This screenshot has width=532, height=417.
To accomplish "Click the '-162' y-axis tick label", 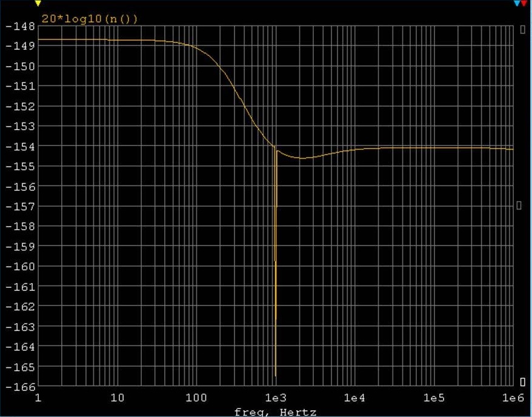I will (x=20, y=307).
